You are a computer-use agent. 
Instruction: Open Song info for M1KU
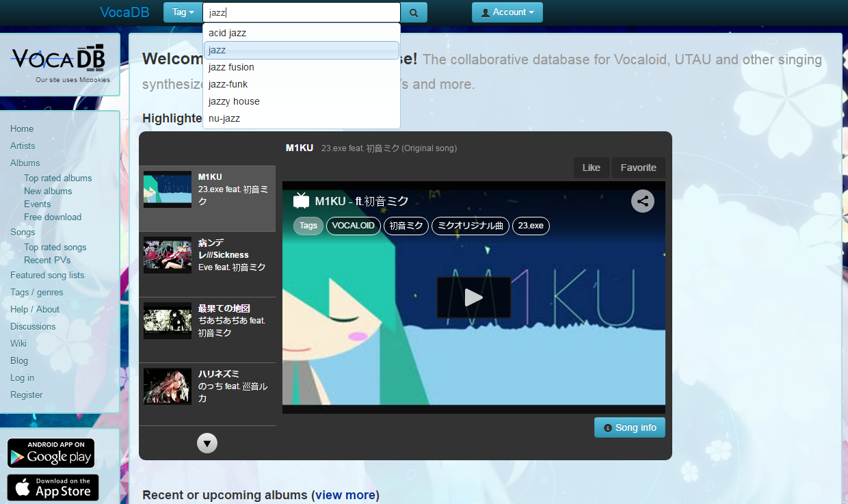tap(630, 427)
